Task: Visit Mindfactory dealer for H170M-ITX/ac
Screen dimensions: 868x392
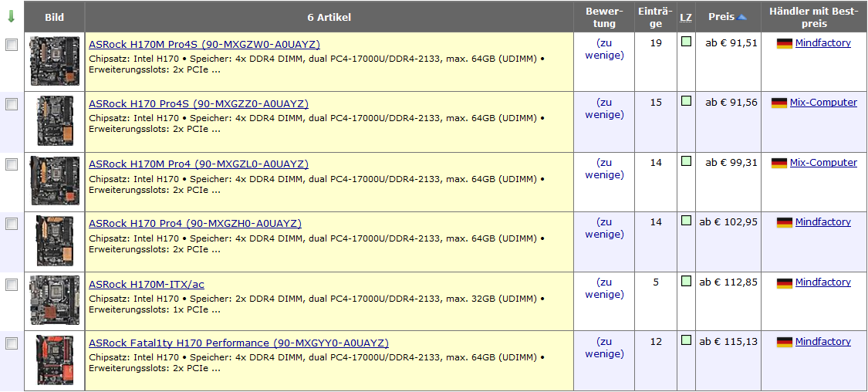Action: (822, 282)
